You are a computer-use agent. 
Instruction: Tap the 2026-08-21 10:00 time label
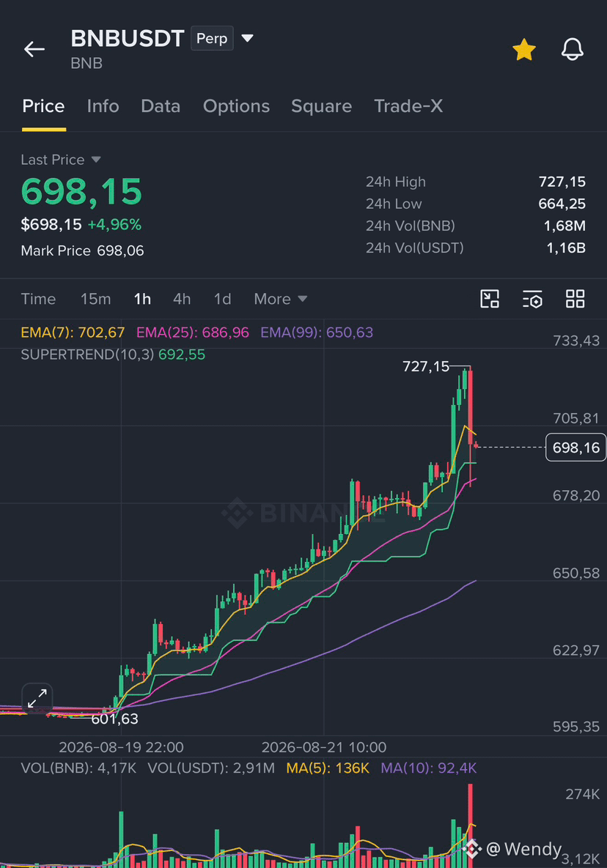coord(324,747)
